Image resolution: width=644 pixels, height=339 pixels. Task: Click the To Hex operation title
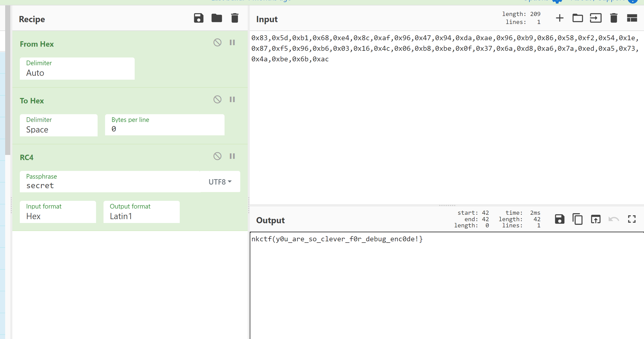click(x=32, y=101)
